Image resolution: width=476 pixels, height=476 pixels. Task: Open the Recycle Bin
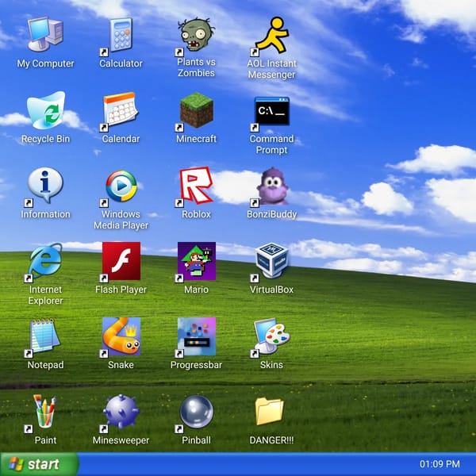click(45, 110)
